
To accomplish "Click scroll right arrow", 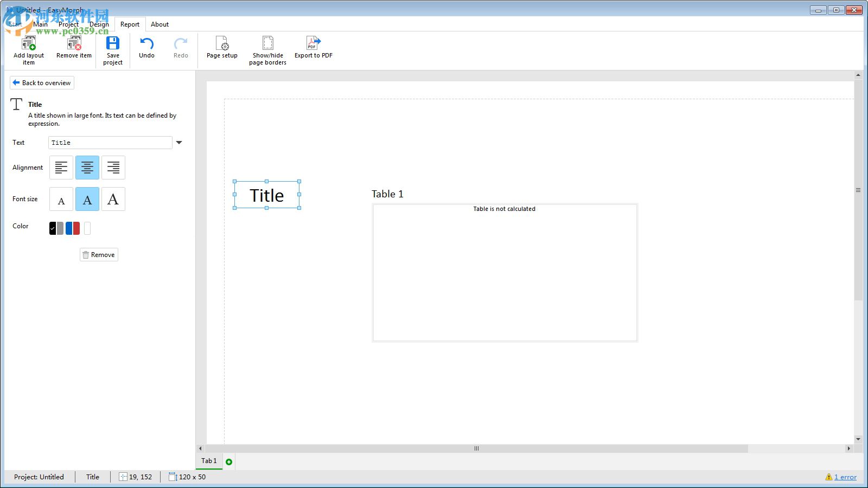I will (849, 448).
